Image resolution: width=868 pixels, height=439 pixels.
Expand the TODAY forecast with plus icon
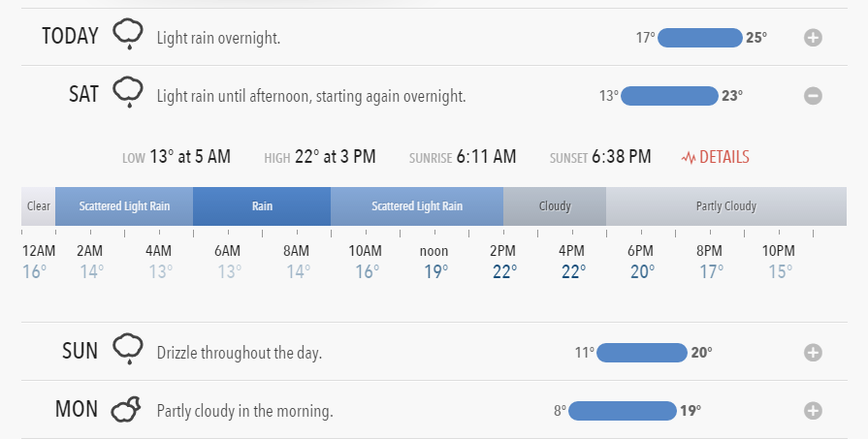coord(813,38)
